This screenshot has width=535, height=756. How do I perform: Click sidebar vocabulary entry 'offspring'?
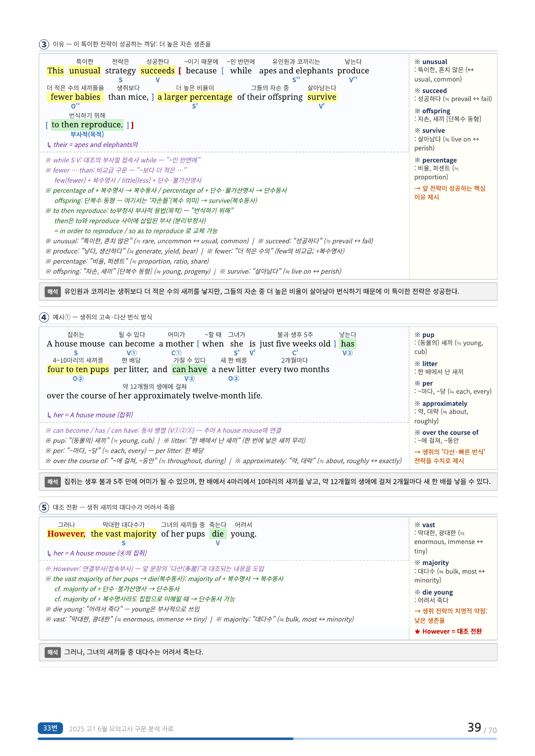pos(436,111)
